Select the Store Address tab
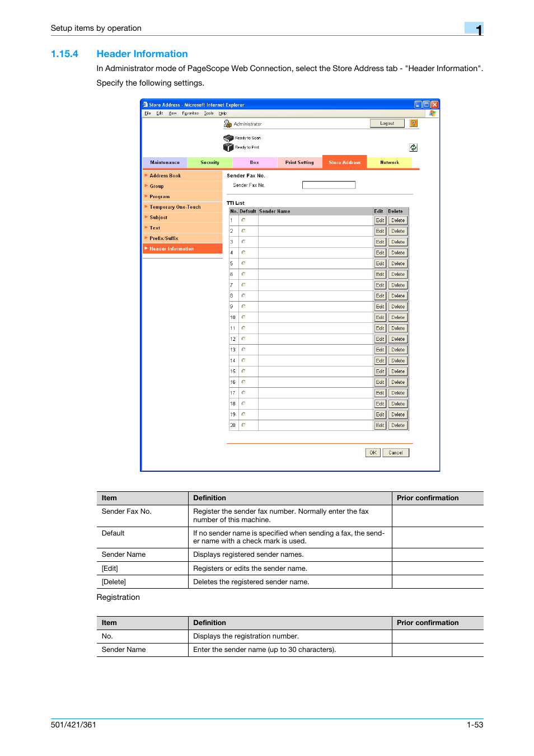534x756 pixels. pos(345,162)
